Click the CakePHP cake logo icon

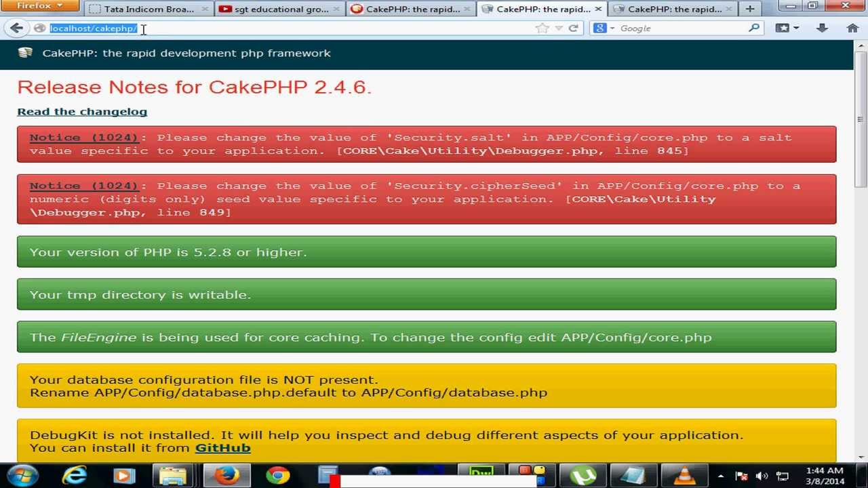tap(25, 53)
